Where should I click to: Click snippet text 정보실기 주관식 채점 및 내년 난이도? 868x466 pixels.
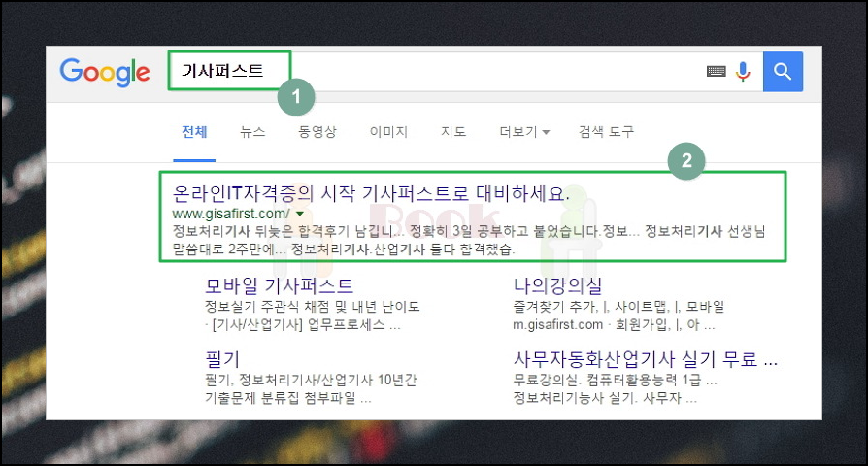point(313,307)
